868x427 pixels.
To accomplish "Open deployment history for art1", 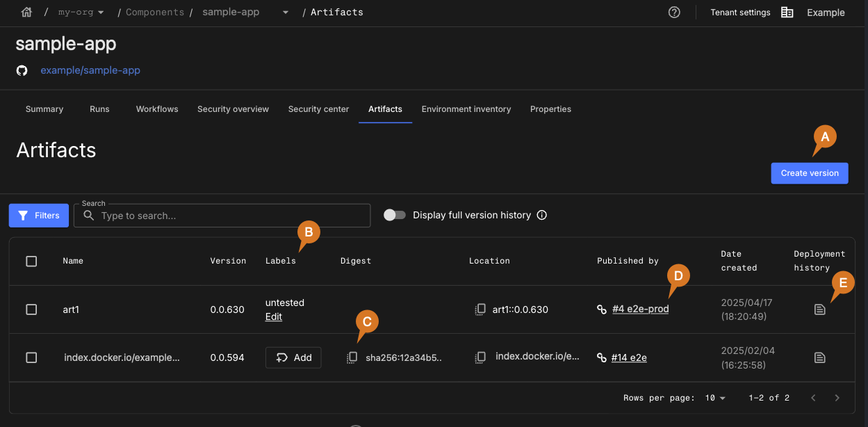I will pos(820,309).
